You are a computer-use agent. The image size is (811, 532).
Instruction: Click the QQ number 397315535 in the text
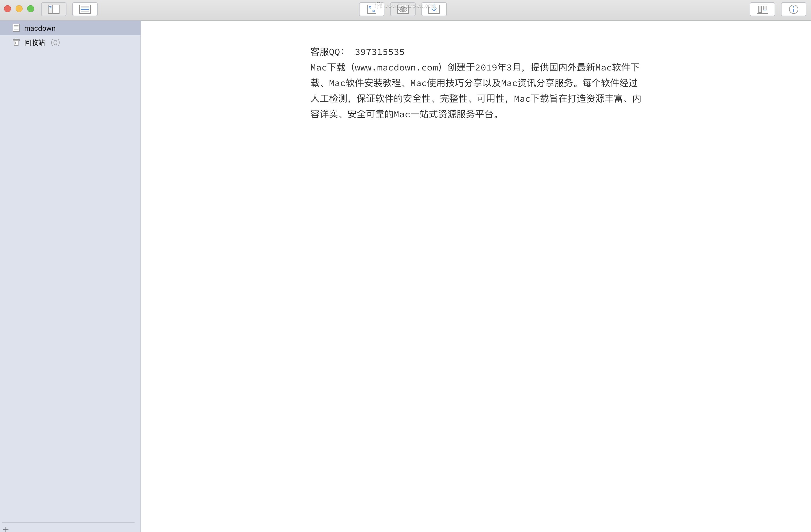coord(379,52)
